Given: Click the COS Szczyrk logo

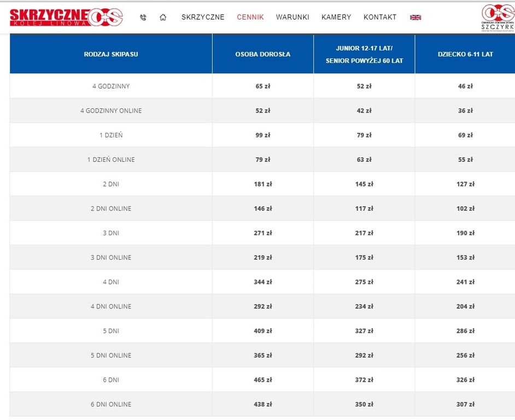Looking at the screenshot, I should click(x=497, y=17).
